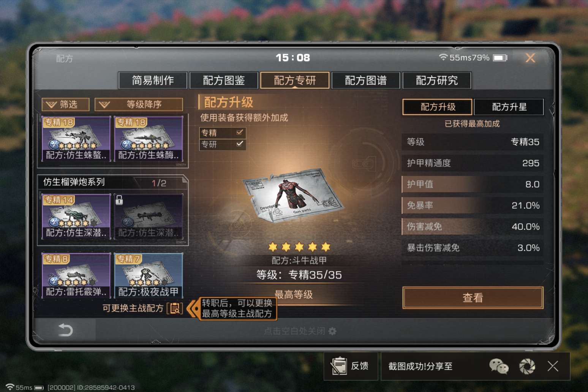Viewport: 588px width, 392px height.
Task: Select the 配方升级 button
Action: click(438, 107)
